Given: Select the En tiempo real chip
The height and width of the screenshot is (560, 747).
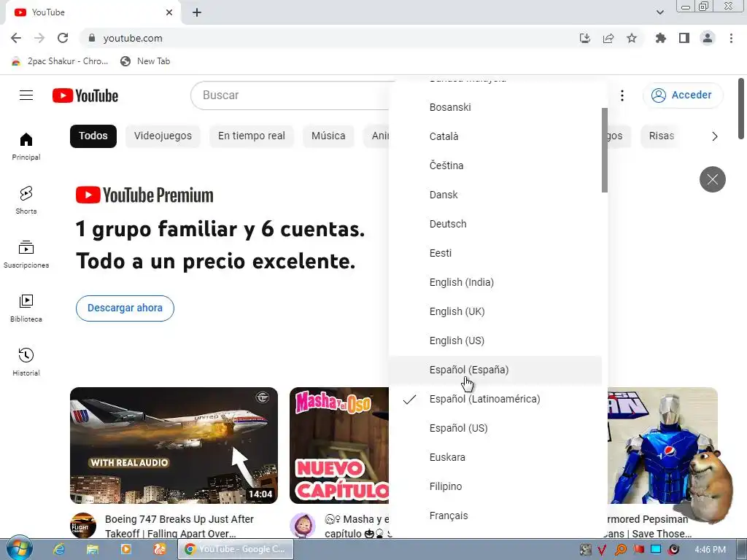Looking at the screenshot, I should (252, 136).
